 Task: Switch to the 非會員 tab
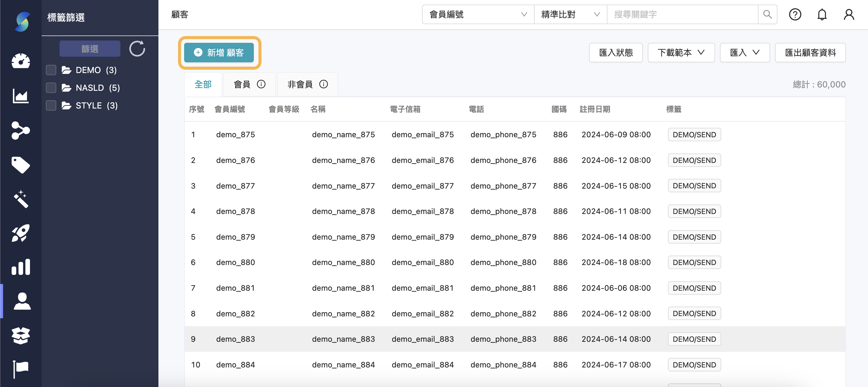[x=307, y=84]
